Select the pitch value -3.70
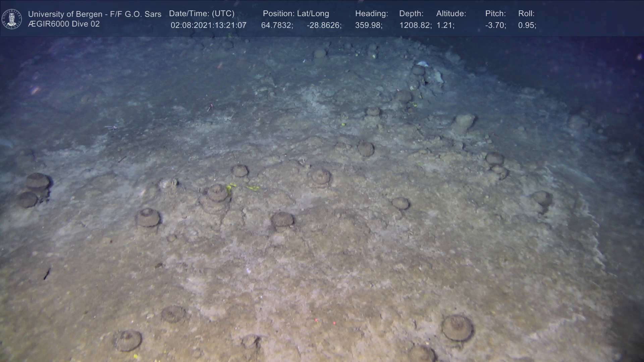The height and width of the screenshot is (362, 644). click(495, 25)
